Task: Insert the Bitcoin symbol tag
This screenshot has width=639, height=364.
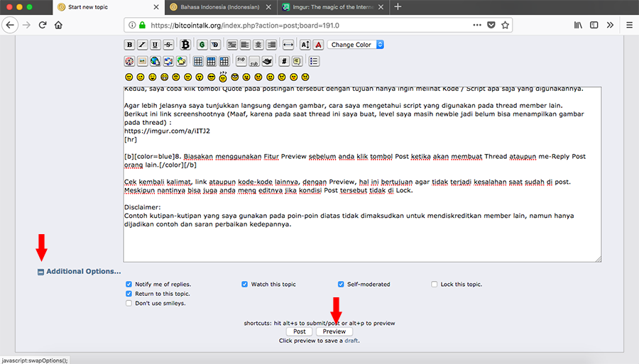Action: coord(185,45)
